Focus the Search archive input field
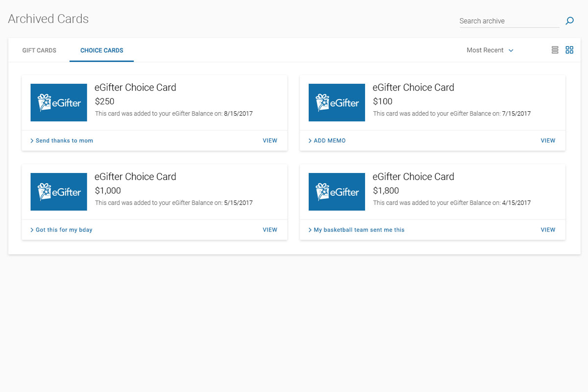Screen dimensions: 588x392 (x=509, y=21)
